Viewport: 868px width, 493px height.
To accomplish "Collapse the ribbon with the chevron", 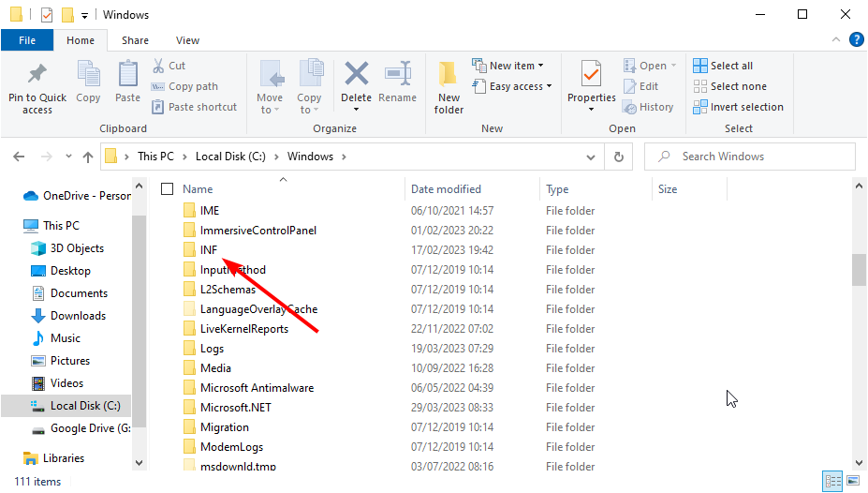I will tap(836, 40).
